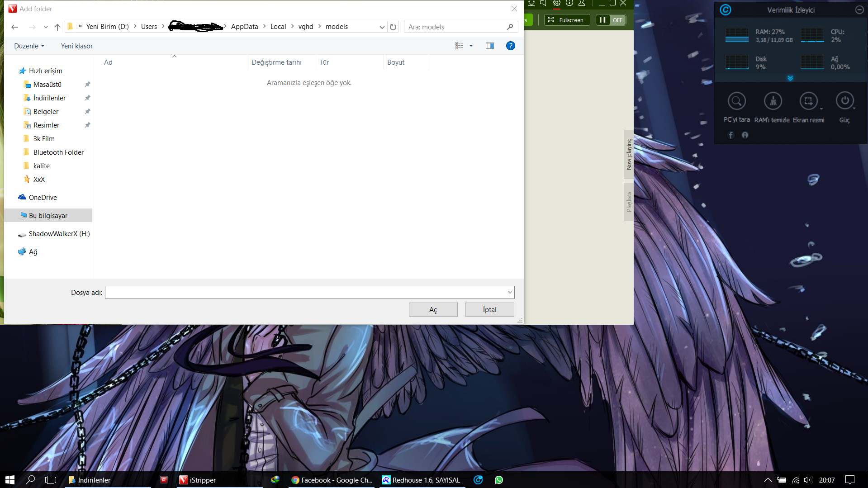The height and width of the screenshot is (488, 868).
Task: Click the Aç button
Action: click(433, 310)
